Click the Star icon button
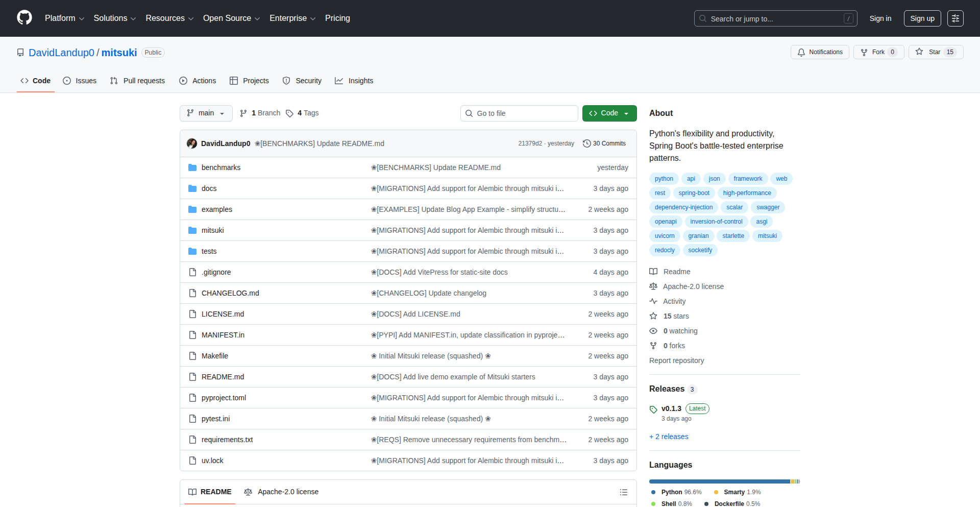The height and width of the screenshot is (507, 980). pyautogui.click(x=919, y=52)
